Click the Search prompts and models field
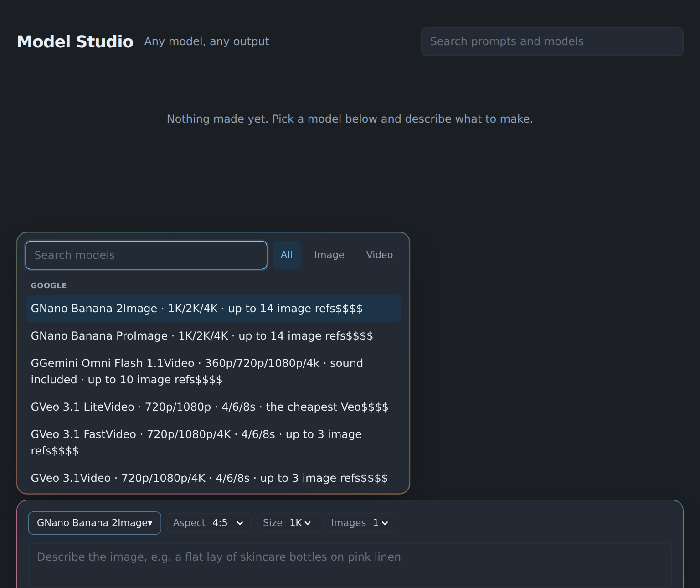The height and width of the screenshot is (588, 700). pyautogui.click(x=552, y=41)
